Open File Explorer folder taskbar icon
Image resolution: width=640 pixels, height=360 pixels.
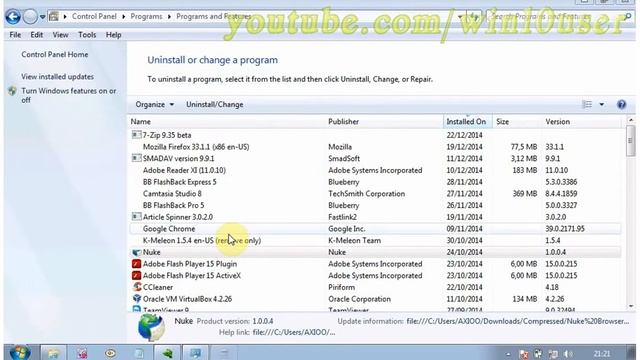(x=53, y=353)
